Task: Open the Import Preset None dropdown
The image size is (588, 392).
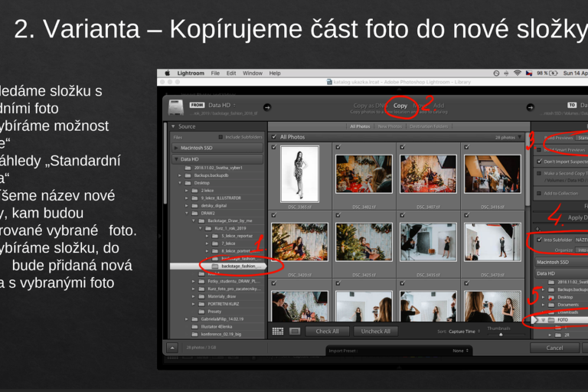Action: pyautogui.click(x=461, y=351)
